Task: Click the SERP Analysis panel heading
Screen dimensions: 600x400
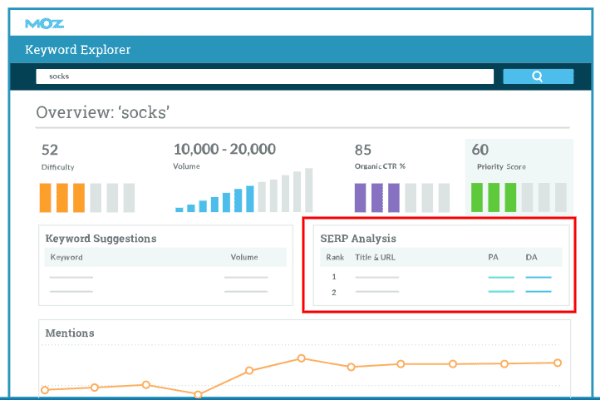Action: pos(358,238)
